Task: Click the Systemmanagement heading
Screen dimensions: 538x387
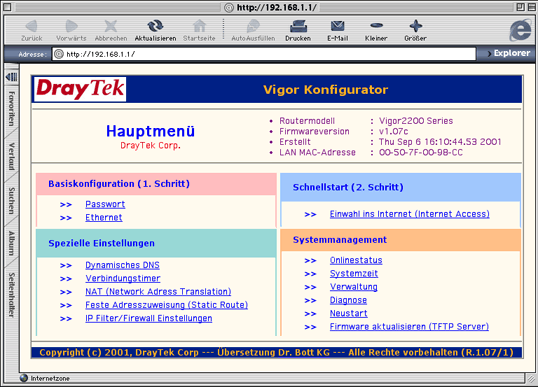Action: click(x=340, y=240)
